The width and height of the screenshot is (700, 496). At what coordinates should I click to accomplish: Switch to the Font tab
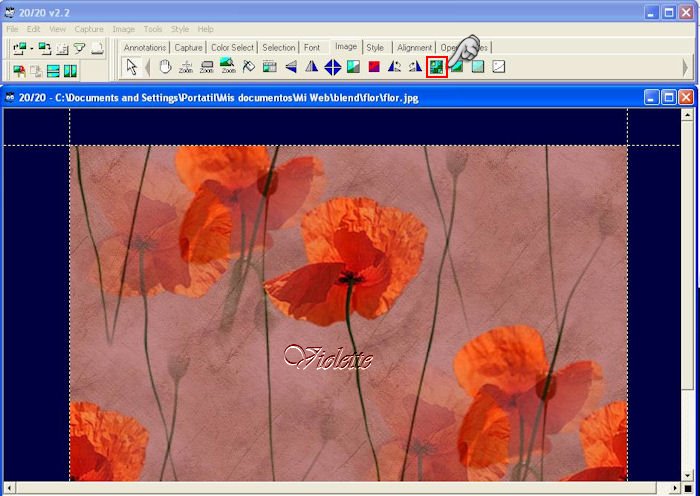[312, 47]
